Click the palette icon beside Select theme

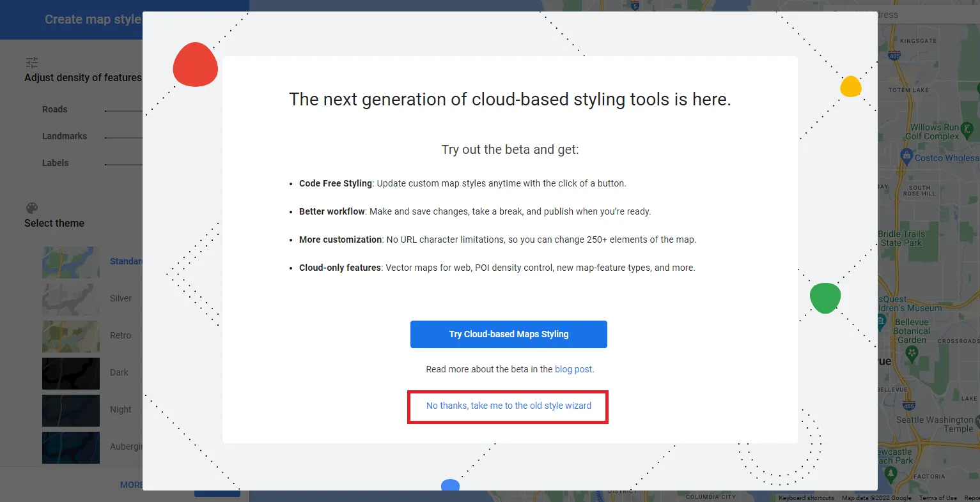(31, 208)
